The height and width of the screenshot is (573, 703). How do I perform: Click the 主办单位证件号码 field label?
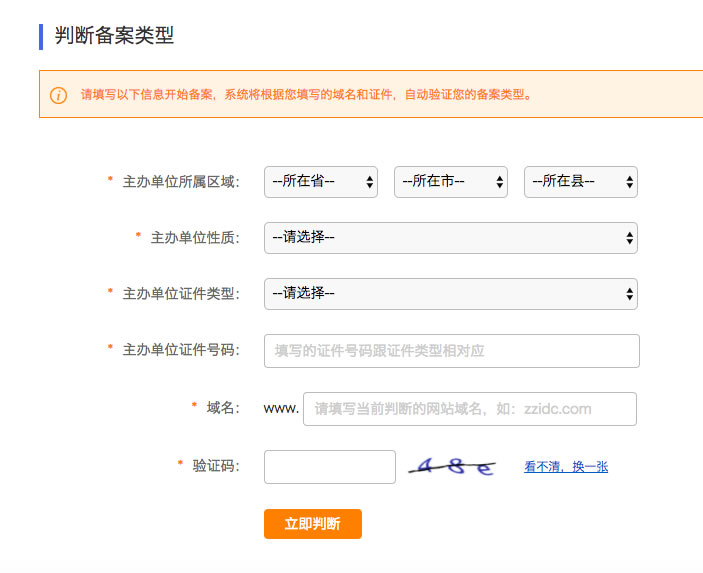[180, 350]
